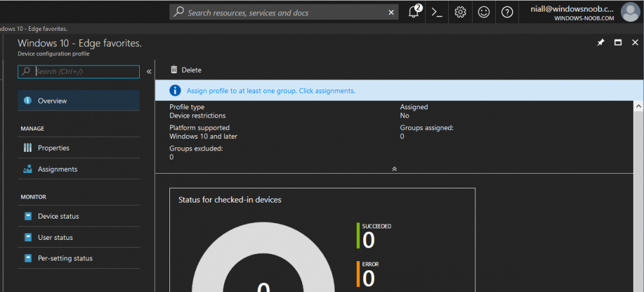Click the Groups excluded label
This screenshot has height=292, width=644.
pyautogui.click(x=196, y=149)
